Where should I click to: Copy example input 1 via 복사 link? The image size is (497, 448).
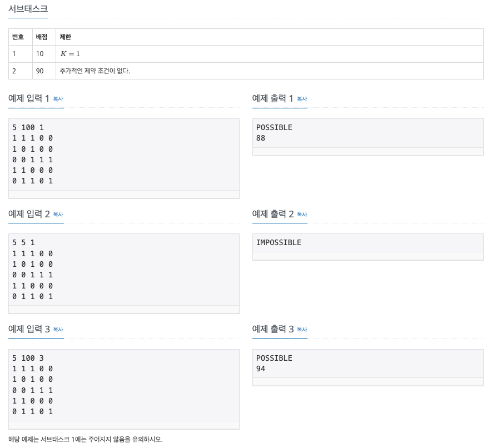pos(58,99)
